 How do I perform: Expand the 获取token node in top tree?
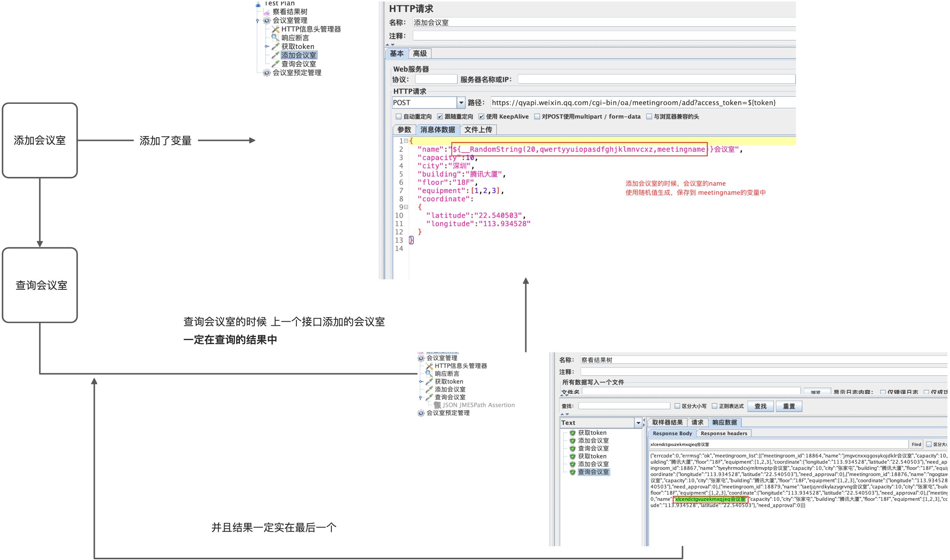tap(267, 47)
